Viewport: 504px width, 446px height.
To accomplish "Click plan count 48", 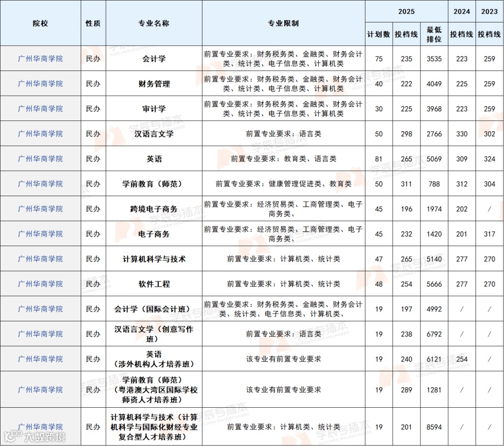I will click(378, 284).
